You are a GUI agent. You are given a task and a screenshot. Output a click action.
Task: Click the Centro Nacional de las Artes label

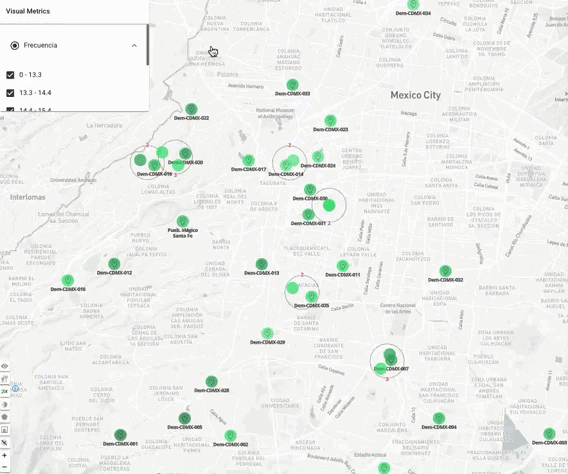tap(398, 309)
